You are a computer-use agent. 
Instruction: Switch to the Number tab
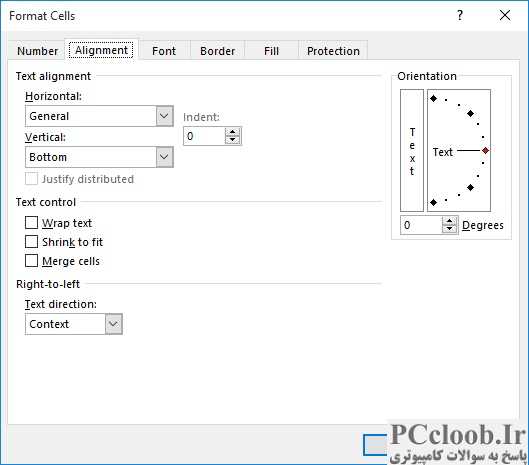point(37,51)
